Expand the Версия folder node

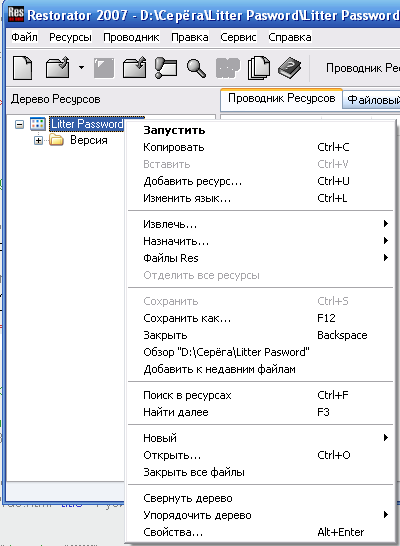coord(38,141)
